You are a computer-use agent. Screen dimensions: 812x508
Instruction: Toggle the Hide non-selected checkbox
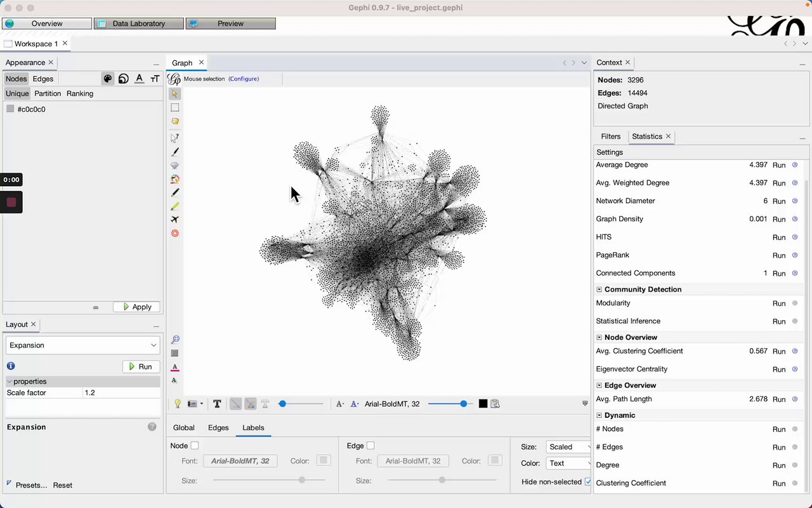588,482
